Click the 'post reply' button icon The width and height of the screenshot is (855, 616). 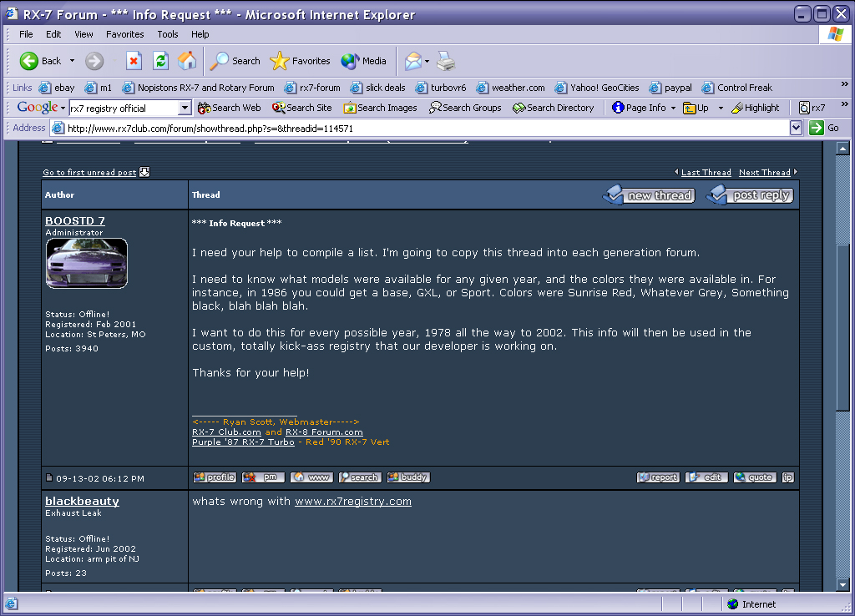coord(749,195)
